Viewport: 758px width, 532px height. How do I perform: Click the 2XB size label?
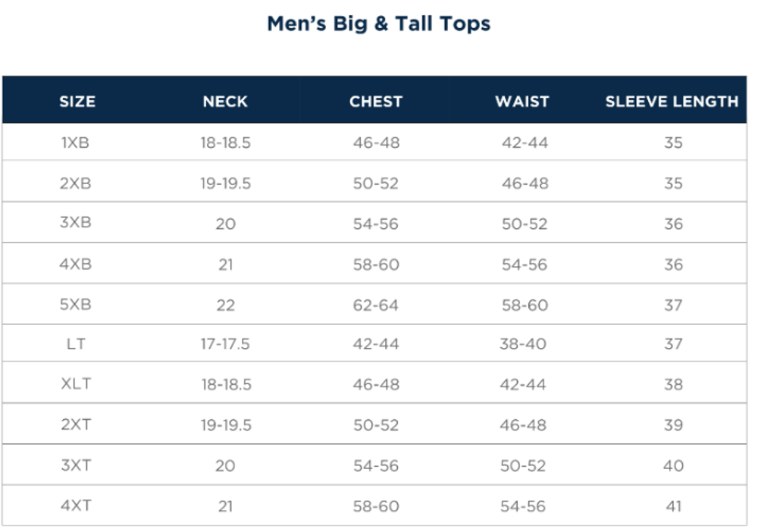point(75,183)
